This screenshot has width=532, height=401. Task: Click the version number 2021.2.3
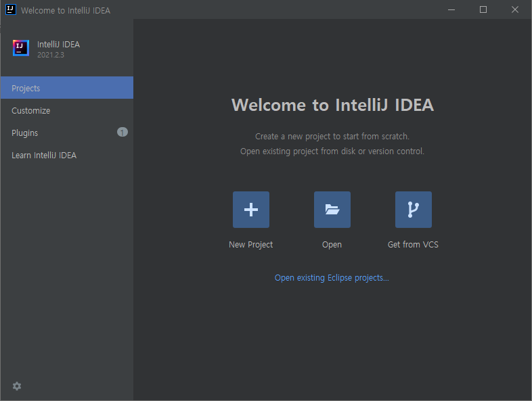point(51,55)
